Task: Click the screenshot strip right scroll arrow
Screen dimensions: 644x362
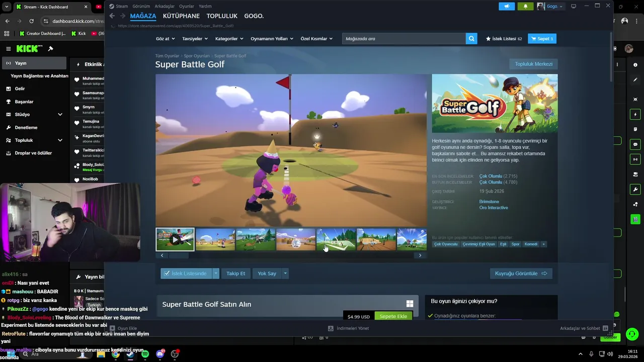Action: point(420,255)
